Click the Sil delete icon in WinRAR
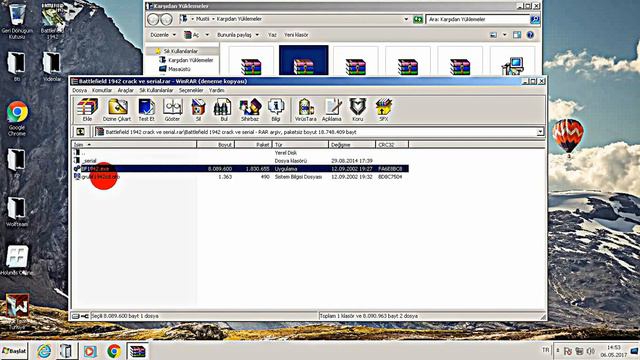Image resolution: width=640 pixels, height=360 pixels. pyautogui.click(x=198, y=110)
